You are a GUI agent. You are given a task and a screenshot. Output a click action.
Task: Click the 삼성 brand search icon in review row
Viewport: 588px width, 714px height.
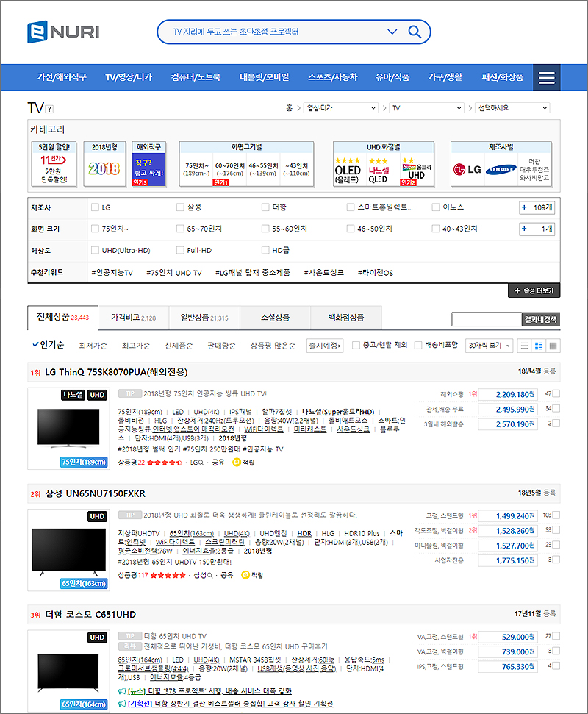209,576
